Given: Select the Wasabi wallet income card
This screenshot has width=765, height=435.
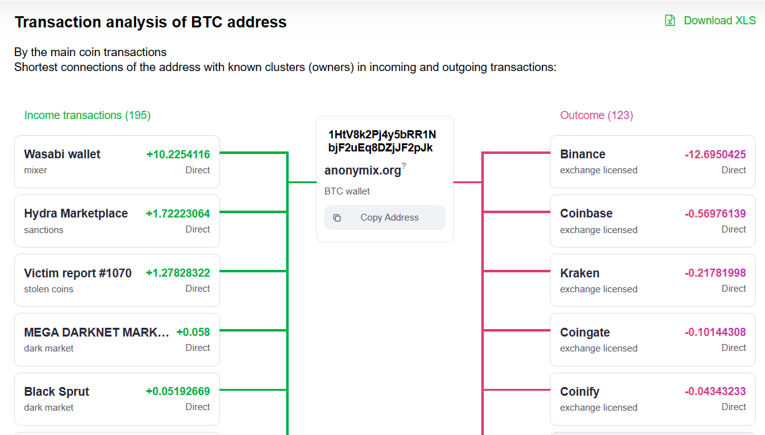Looking at the screenshot, I should tap(117, 162).
